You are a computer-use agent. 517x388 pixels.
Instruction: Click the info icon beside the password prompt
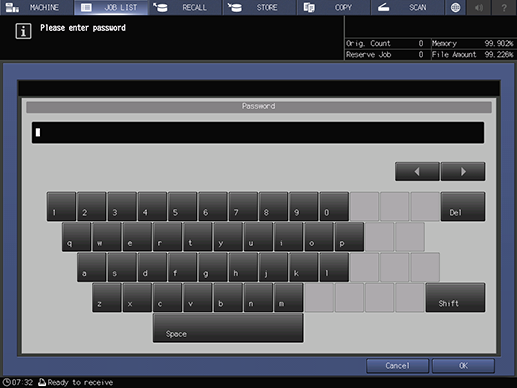click(23, 31)
